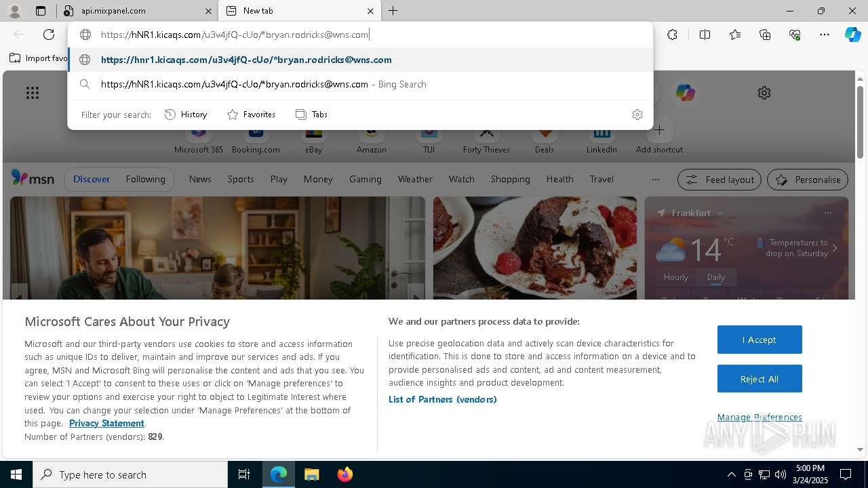Image resolution: width=868 pixels, height=488 pixels.
Task: Click Windows Start button
Action: (x=16, y=474)
